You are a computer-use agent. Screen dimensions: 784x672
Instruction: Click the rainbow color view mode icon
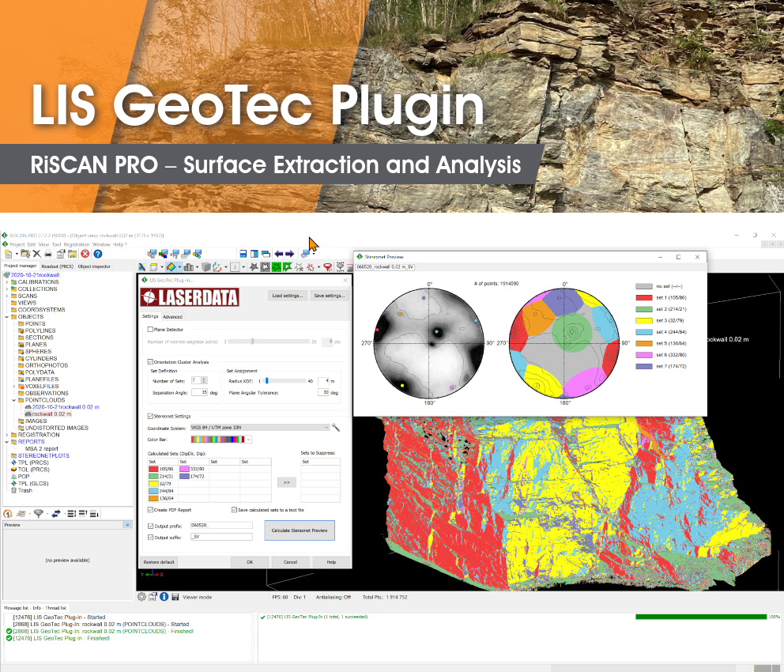tap(171, 267)
